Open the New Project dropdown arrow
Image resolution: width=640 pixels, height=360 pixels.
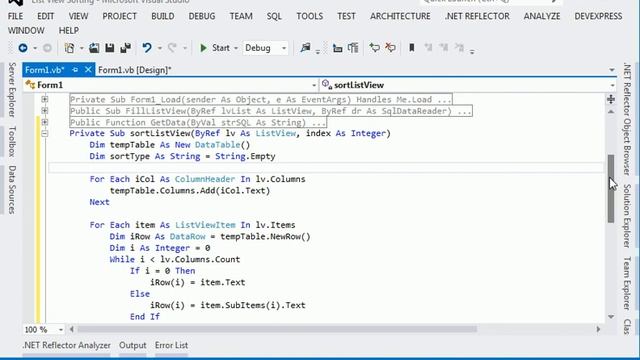coord(81,48)
